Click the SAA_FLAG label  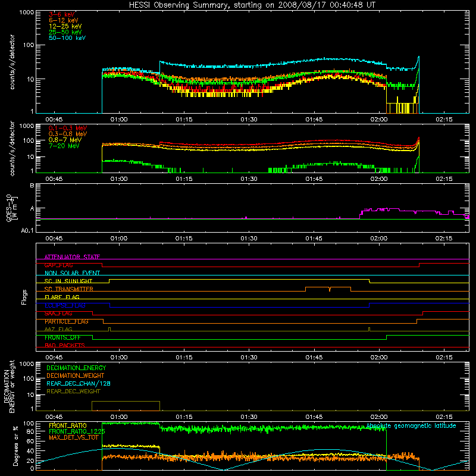coord(58,314)
